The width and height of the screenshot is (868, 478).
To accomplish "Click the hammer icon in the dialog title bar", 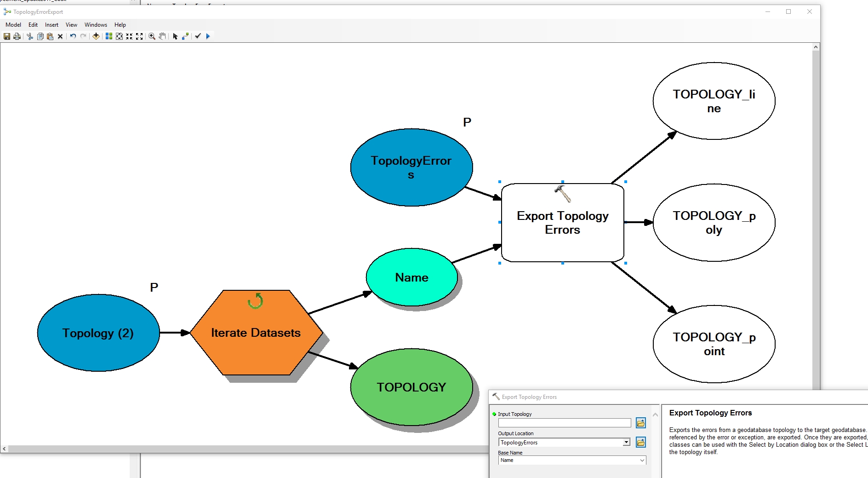I will pos(496,397).
